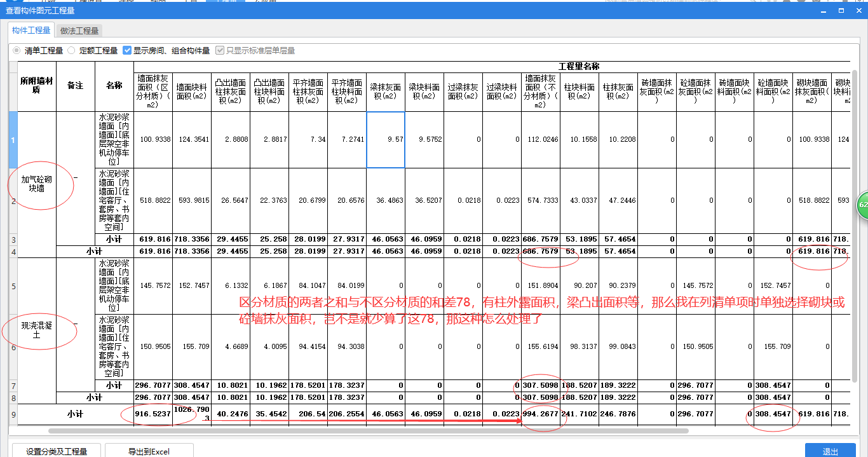The image size is (868, 457).
Task: Click the 导出到Excel button
Action: pos(149,451)
